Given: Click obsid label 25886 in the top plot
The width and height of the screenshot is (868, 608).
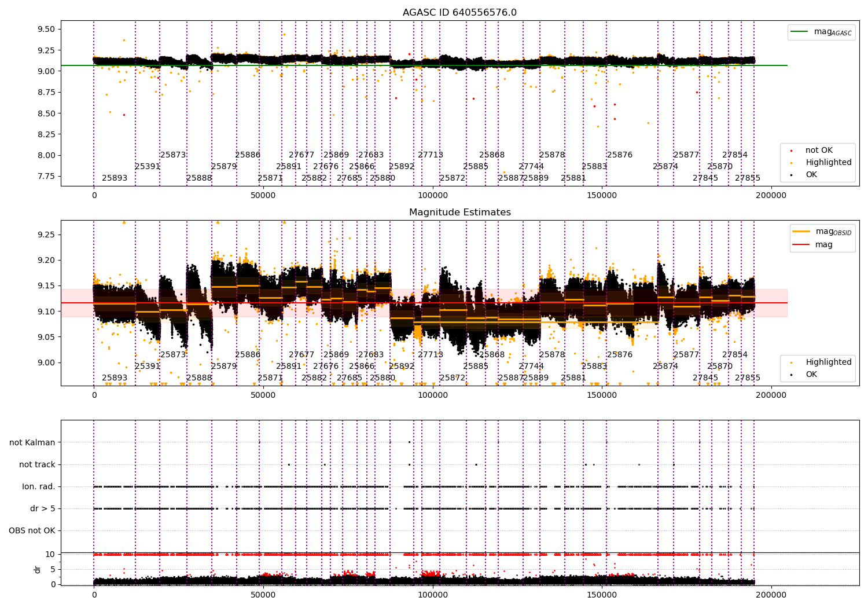Looking at the screenshot, I should pyautogui.click(x=248, y=155).
